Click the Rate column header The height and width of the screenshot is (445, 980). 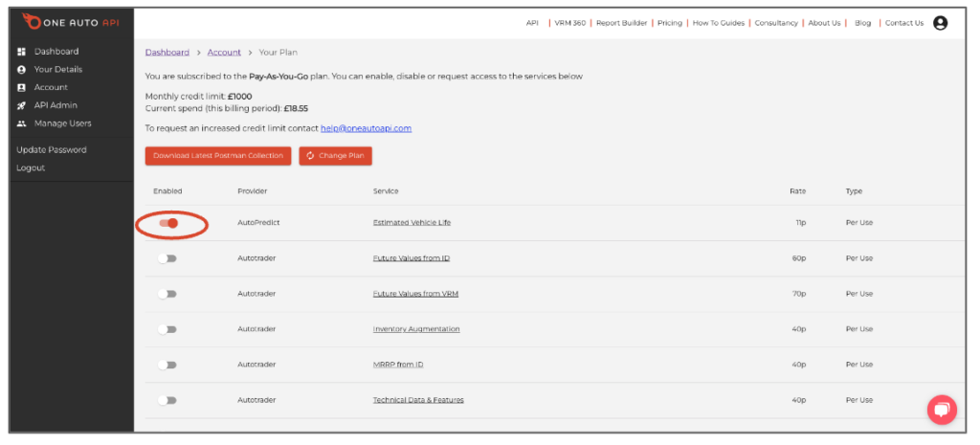coord(797,191)
